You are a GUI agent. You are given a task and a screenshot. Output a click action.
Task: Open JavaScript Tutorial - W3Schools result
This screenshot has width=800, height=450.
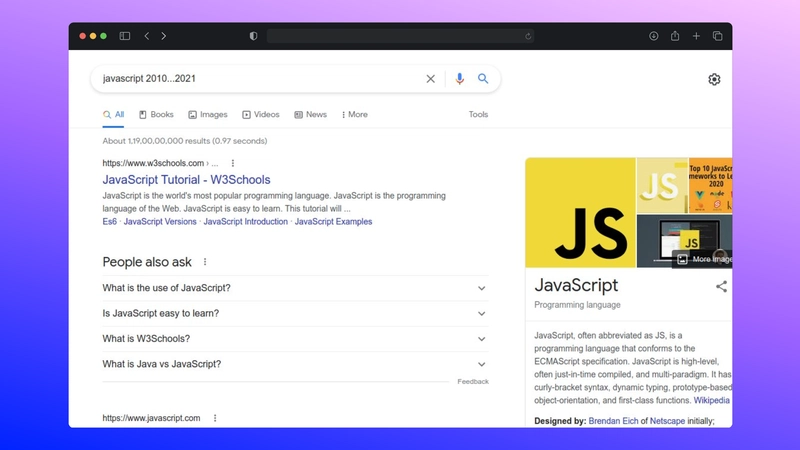(186, 180)
